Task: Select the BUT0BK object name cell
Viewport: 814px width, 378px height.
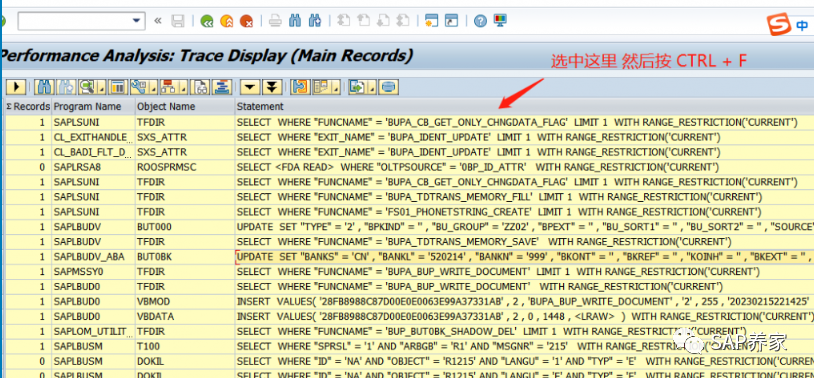Action: (x=185, y=257)
